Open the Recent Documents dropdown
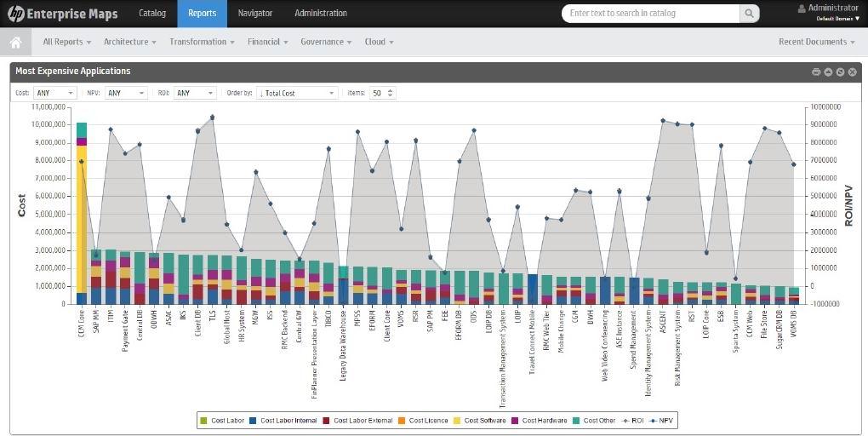The image size is (868, 436). pyautogui.click(x=817, y=42)
